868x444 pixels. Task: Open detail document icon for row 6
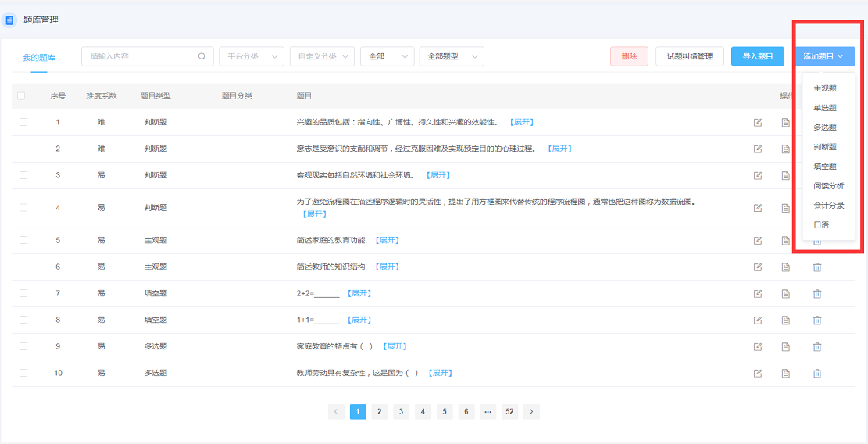(x=785, y=267)
